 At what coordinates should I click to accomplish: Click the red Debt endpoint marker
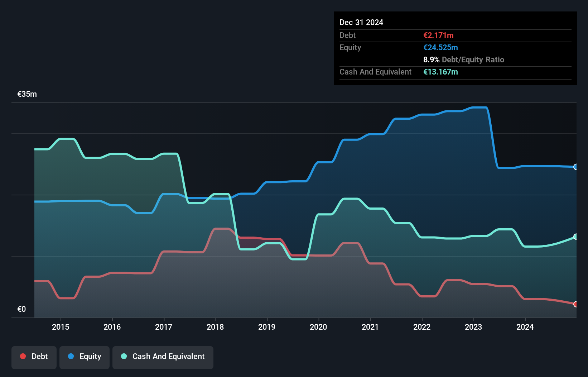point(576,304)
